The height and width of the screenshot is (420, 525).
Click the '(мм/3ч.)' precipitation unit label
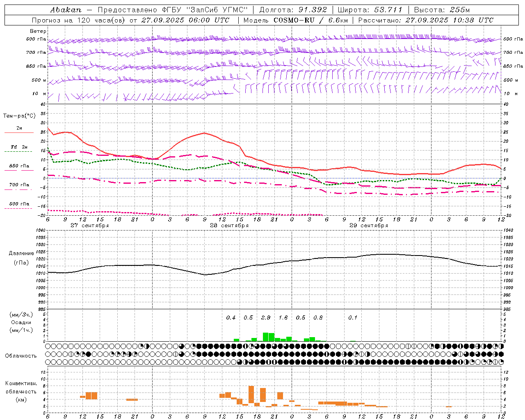coord(21,315)
